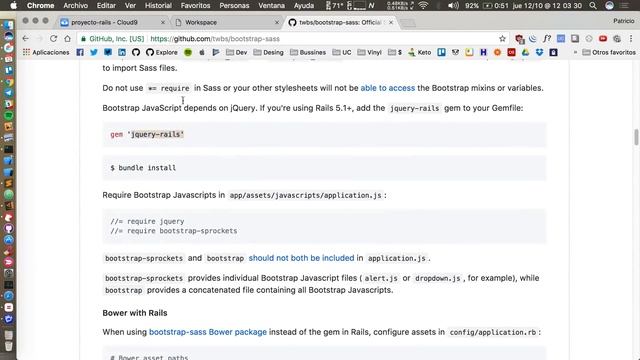Open the Desing bookmarks folder
This screenshot has height=360, width=640.
tap(268, 52)
